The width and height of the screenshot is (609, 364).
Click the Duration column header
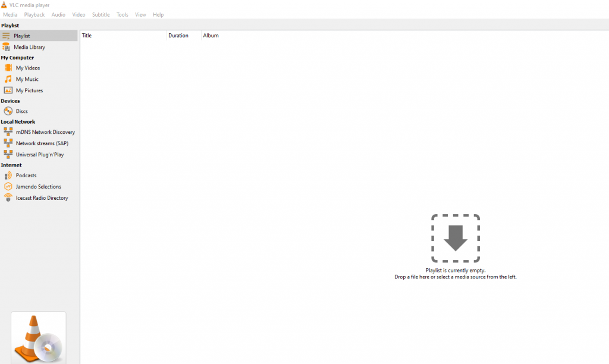click(x=183, y=36)
